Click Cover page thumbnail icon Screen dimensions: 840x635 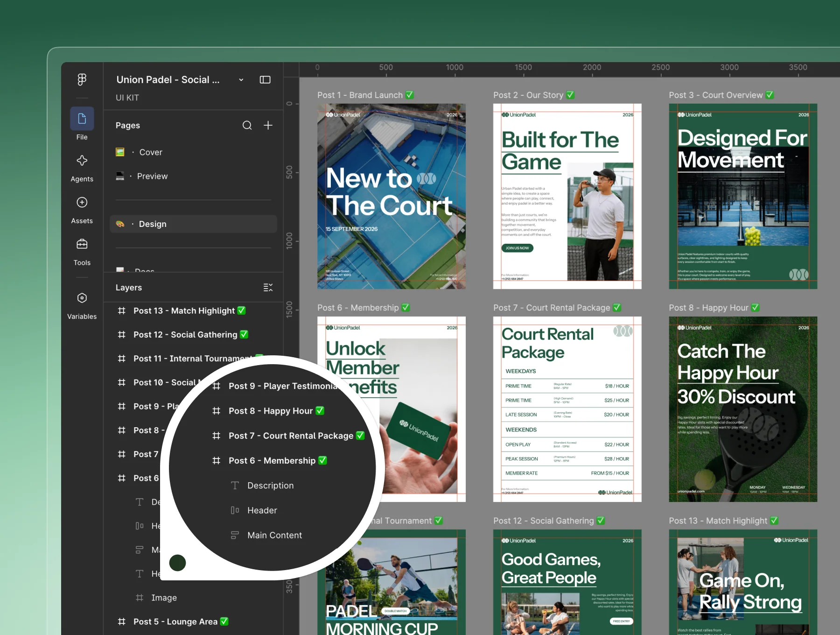point(120,152)
